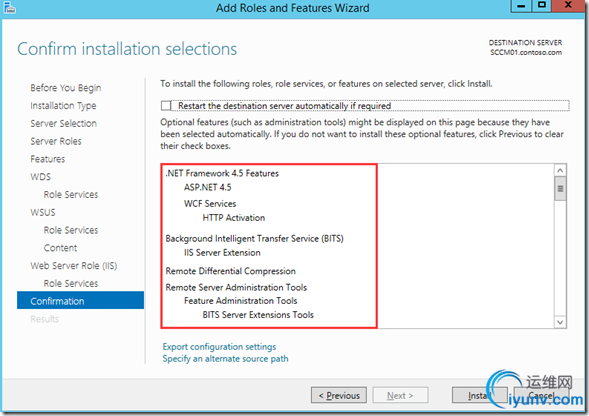
Task: Open the WSUS Content step
Action: pyautogui.click(x=60, y=248)
